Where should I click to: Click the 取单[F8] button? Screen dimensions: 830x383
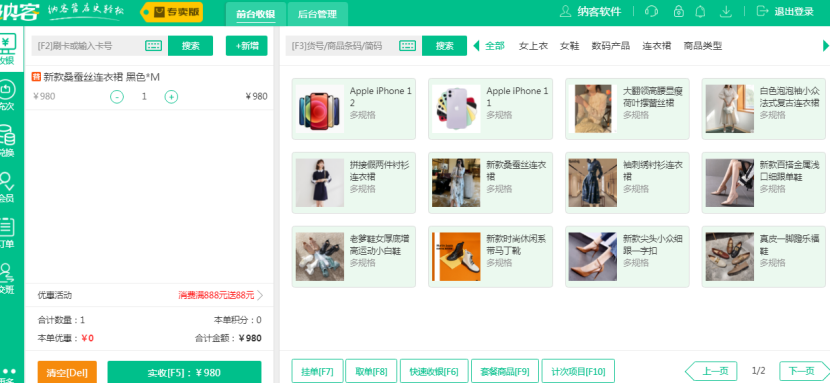click(371, 371)
